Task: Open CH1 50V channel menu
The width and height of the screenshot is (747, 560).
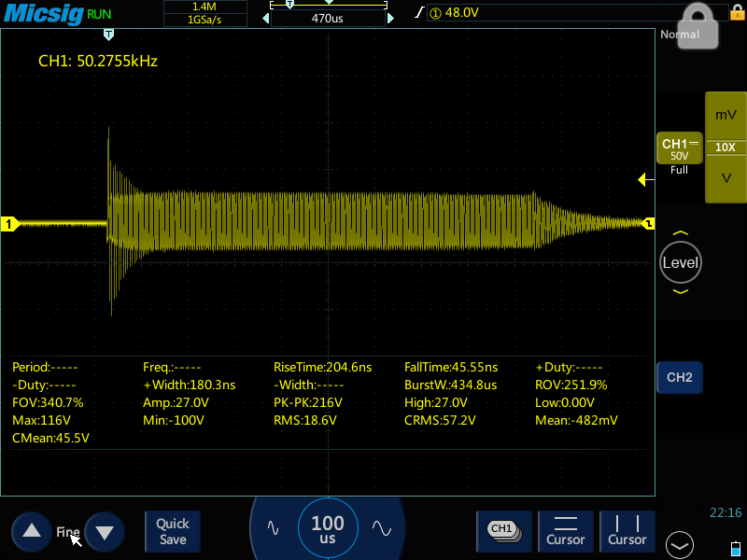Action: pyautogui.click(x=680, y=148)
